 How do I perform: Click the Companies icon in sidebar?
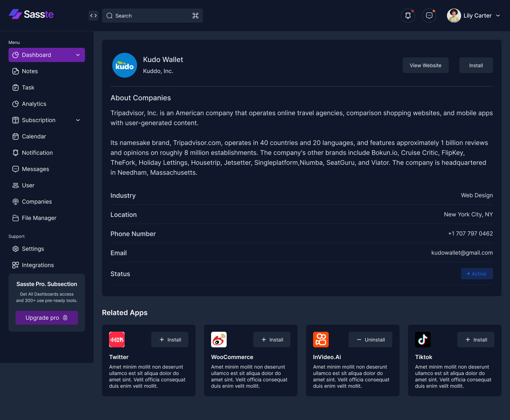coord(16,202)
